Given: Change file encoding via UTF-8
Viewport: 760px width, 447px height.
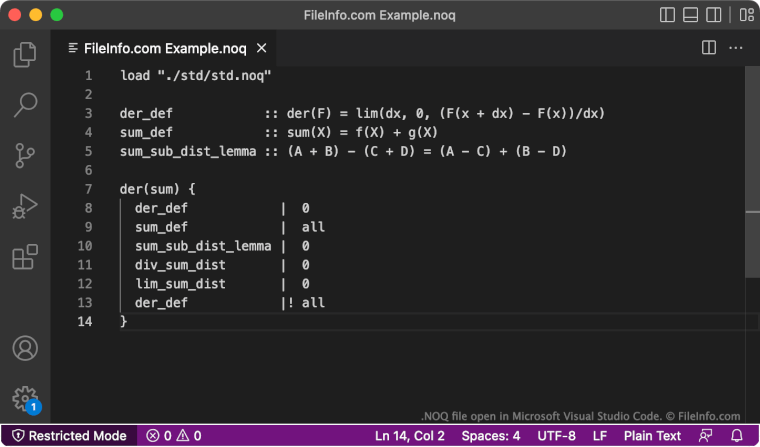Looking at the screenshot, I should coord(556,436).
